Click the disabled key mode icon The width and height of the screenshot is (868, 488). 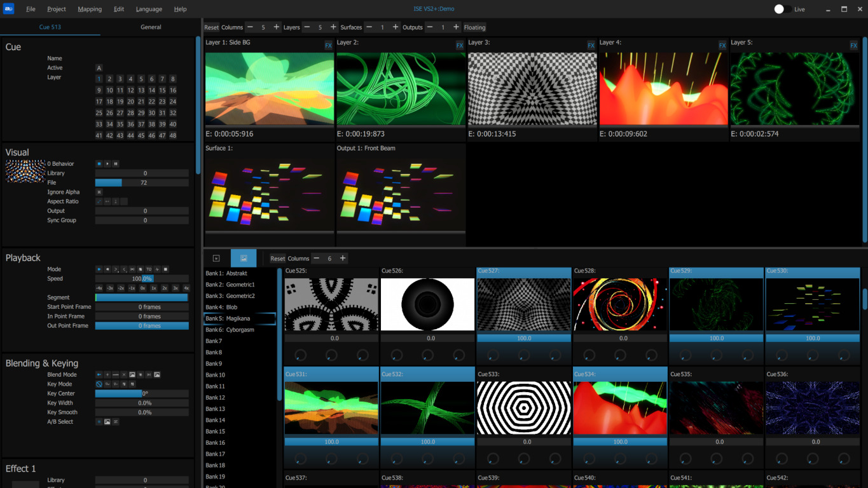(99, 384)
